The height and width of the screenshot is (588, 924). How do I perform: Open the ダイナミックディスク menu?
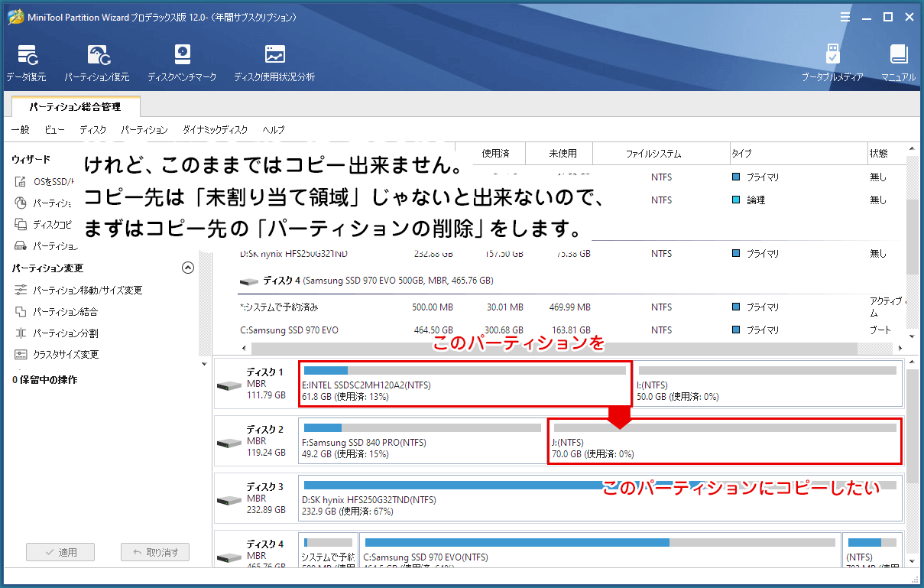coord(216,130)
